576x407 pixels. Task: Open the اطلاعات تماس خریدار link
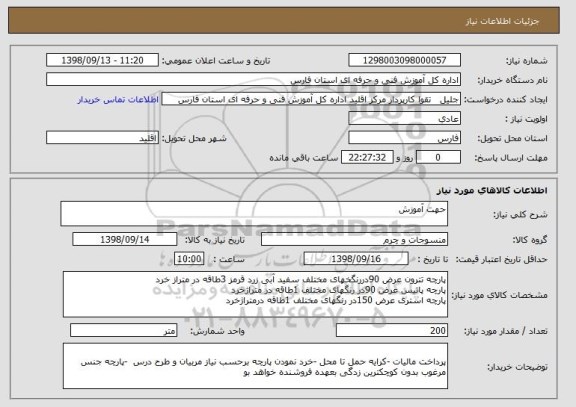[118, 100]
